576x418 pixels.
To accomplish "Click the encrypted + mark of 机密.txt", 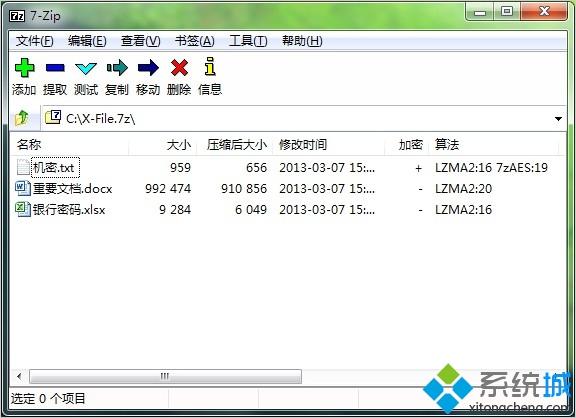I will [x=418, y=168].
